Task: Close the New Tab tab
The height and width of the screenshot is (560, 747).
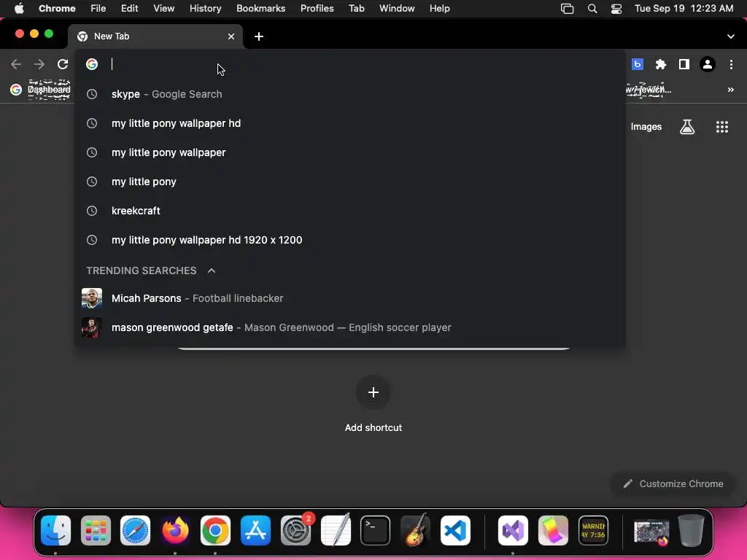Action: coord(231,36)
